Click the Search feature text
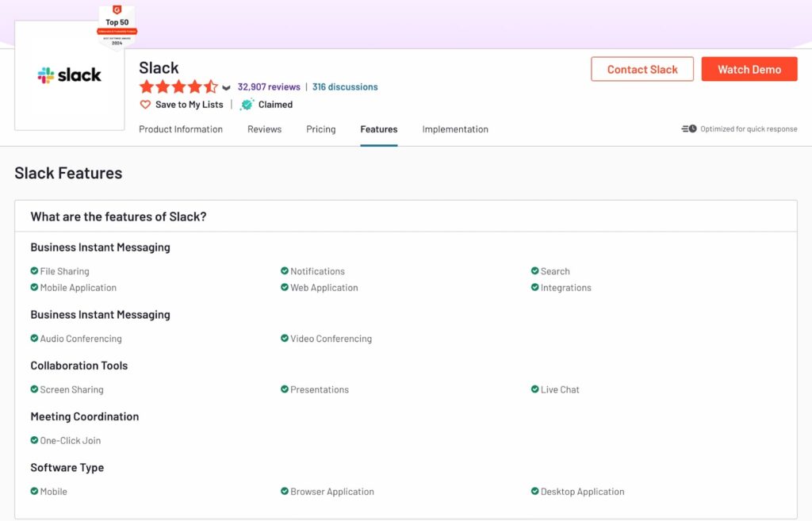Image resolution: width=812 pixels, height=521 pixels. coord(555,271)
